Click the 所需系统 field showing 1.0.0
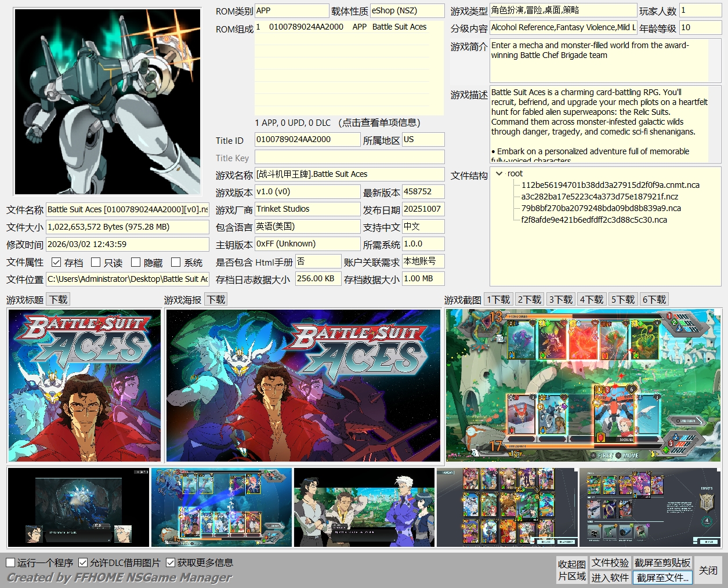Screen dimensions: 728x588 [423, 244]
